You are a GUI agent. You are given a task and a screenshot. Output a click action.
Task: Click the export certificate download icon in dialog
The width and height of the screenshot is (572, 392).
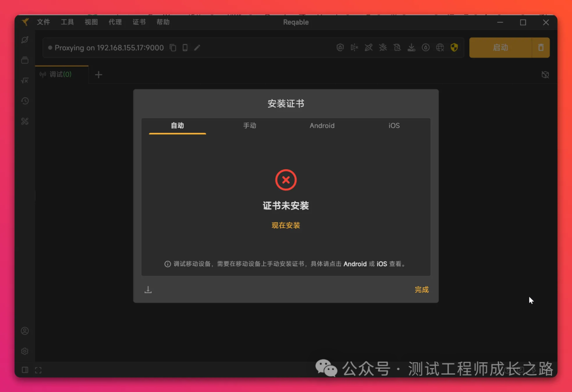(148, 289)
